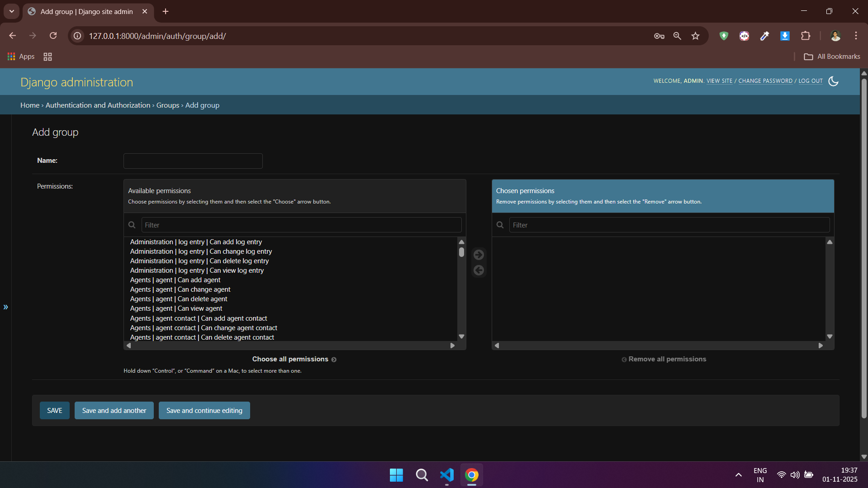The image size is (868, 488).
Task: Click Django administration title
Action: pyautogui.click(x=77, y=82)
